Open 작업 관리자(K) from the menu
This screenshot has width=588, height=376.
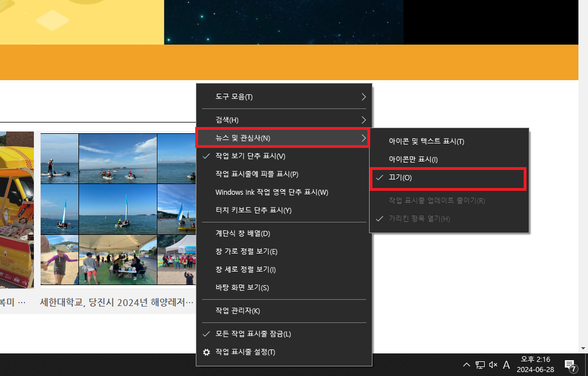pos(238,311)
